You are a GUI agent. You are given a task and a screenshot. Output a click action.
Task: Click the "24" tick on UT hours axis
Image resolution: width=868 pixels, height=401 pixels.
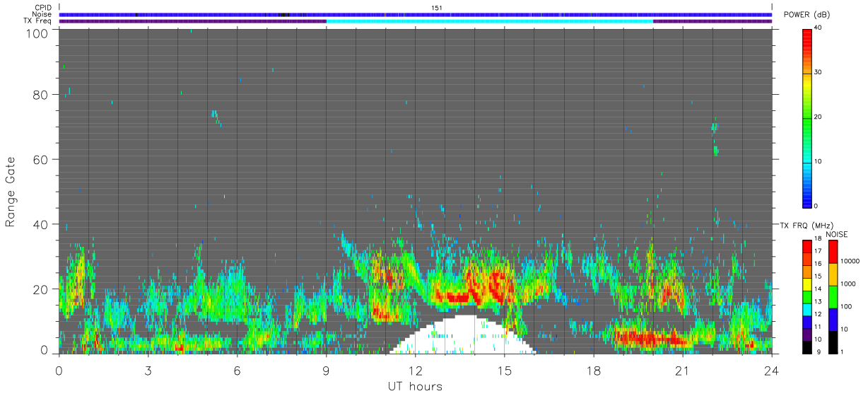[x=772, y=369]
